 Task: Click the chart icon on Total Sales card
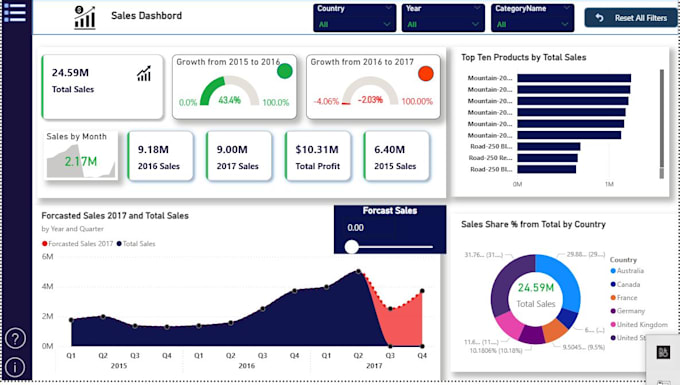point(144,74)
